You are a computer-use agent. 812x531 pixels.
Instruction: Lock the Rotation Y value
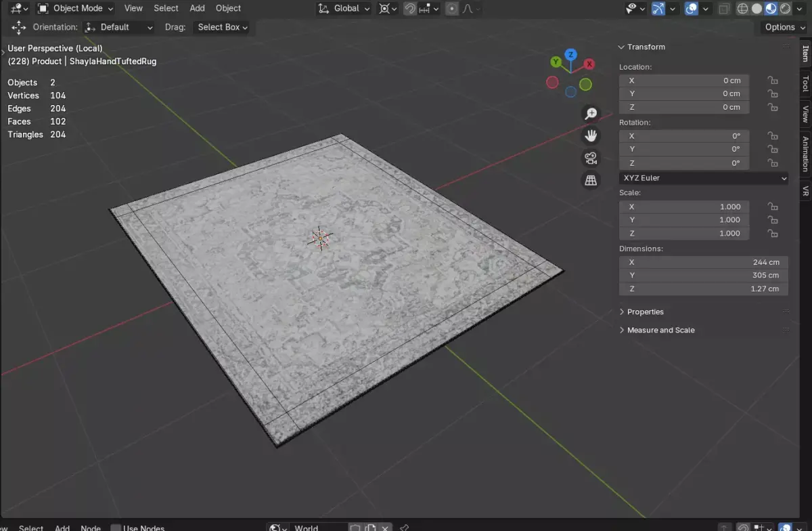(772, 149)
